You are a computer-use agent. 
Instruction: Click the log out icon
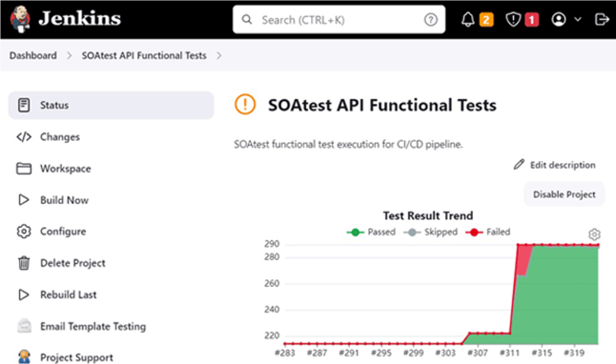click(x=601, y=20)
